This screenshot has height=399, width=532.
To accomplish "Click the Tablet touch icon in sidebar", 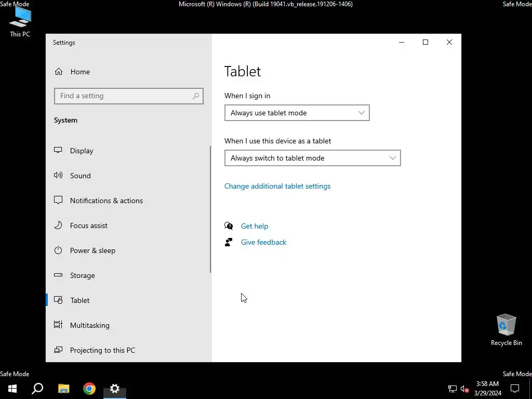I will pyautogui.click(x=58, y=300).
